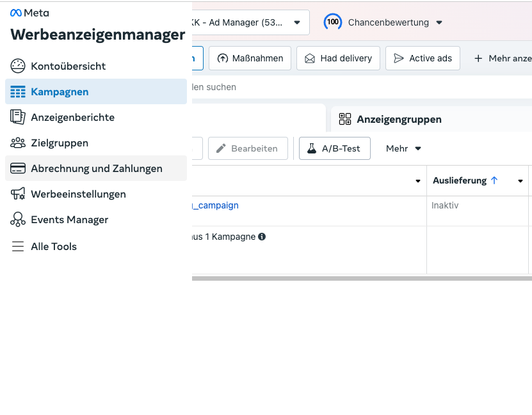Click the Events Manager nodes icon
Viewport: 532px width, 415px height.
(x=18, y=219)
